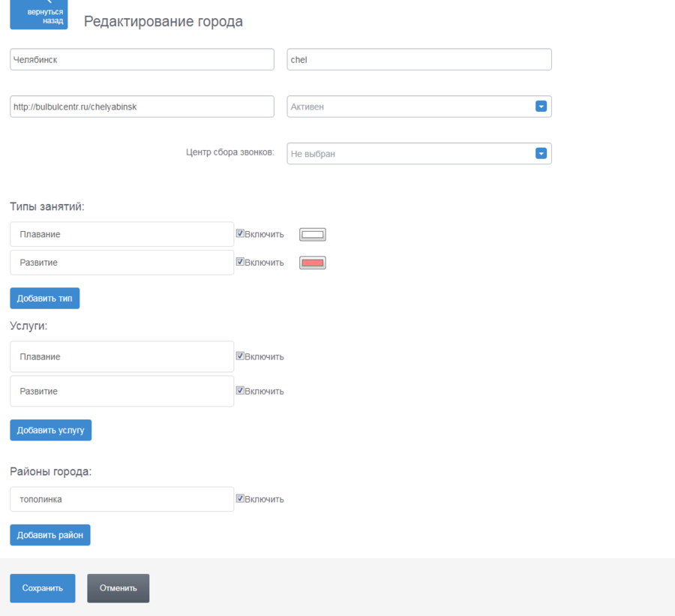Open the white color picker for 'Плавание' type
Viewport: 675px width, 616px height.
[x=313, y=234]
